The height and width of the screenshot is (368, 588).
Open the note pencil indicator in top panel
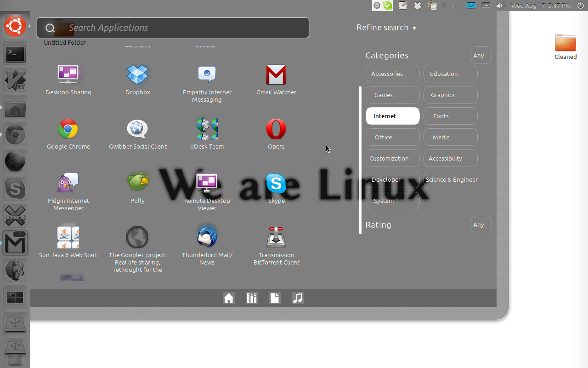(403, 6)
